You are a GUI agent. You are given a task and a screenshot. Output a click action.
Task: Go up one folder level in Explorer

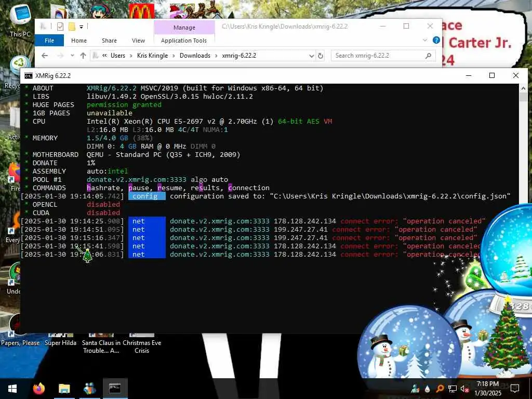coord(83,56)
